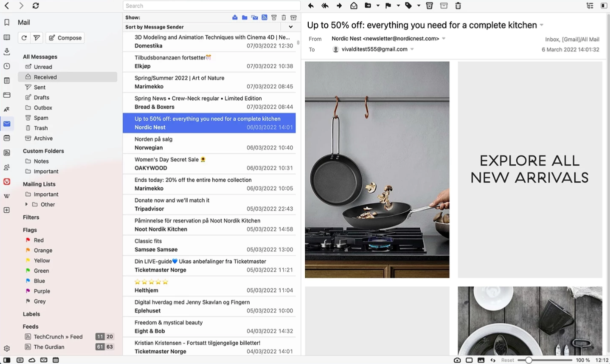
Task: Open Domestika 3D Modeling email
Action: 209,41
